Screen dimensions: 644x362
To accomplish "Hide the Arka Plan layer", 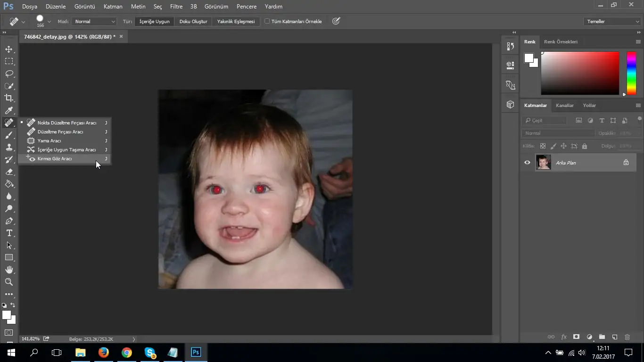I will pyautogui.click(x=527, y=163).
